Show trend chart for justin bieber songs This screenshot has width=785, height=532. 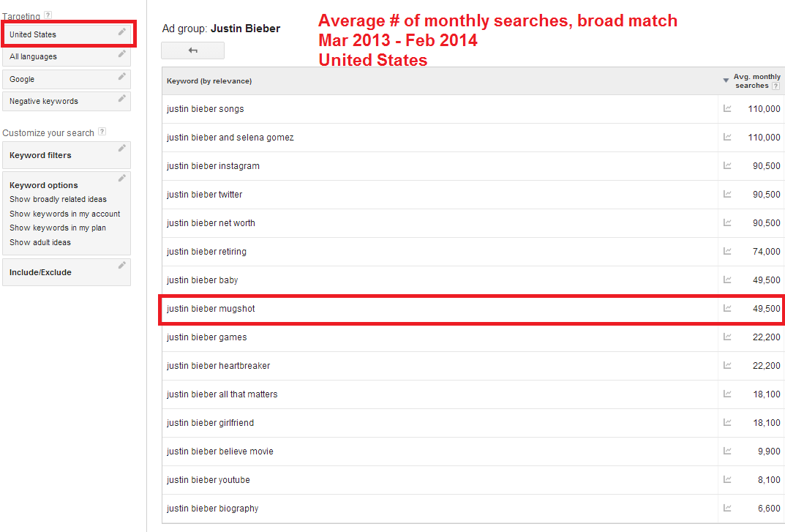(727, 108)
